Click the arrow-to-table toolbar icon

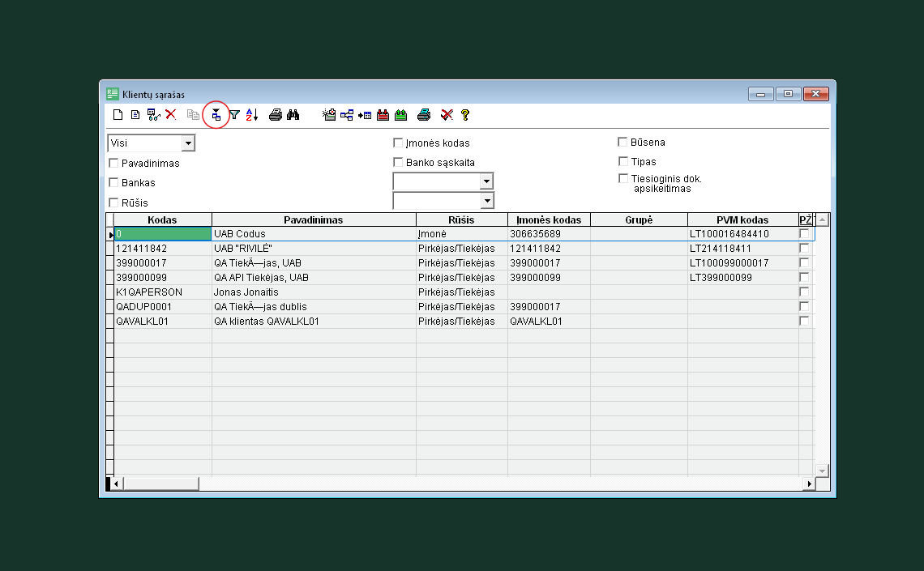(x=365, y=115)
